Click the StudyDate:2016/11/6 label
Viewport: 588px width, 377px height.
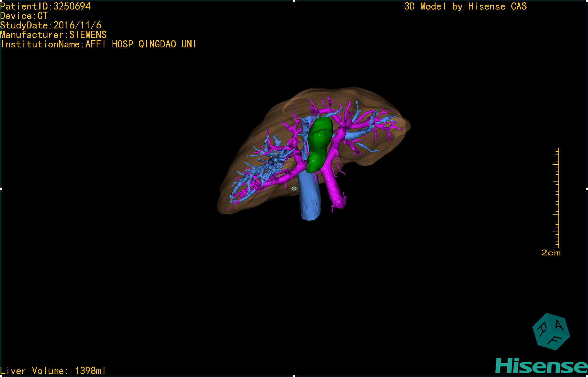[51, 25]
